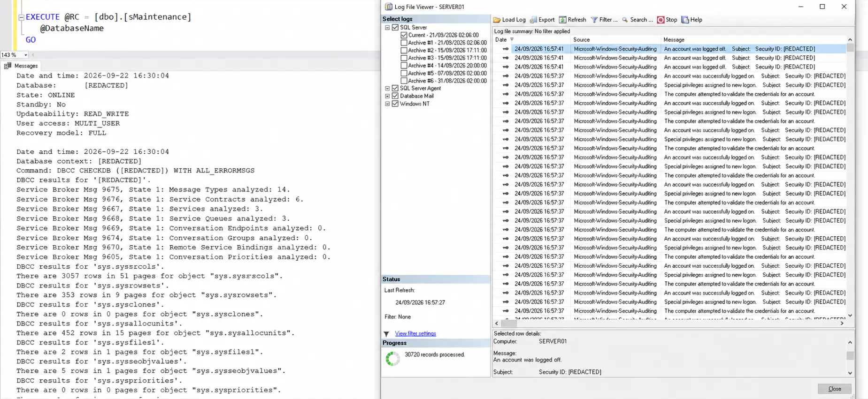
Task: Expand the Database Mail tree node
Action: [387, 96]
